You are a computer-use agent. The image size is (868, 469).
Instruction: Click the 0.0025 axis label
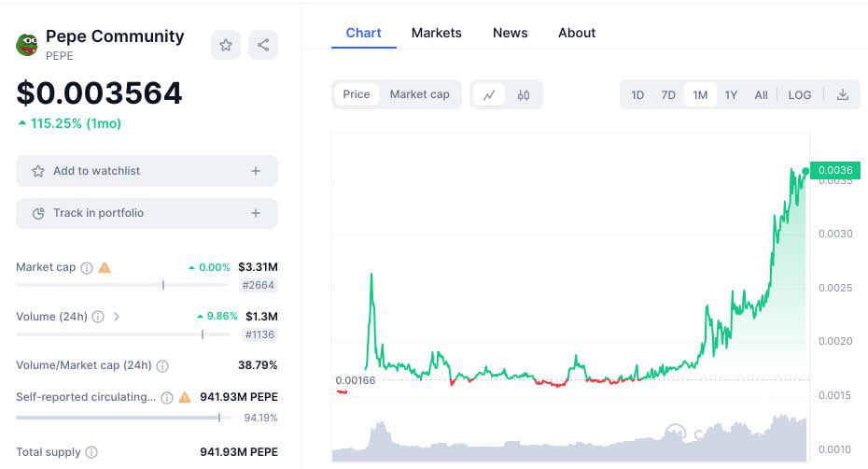coord(835,288)
